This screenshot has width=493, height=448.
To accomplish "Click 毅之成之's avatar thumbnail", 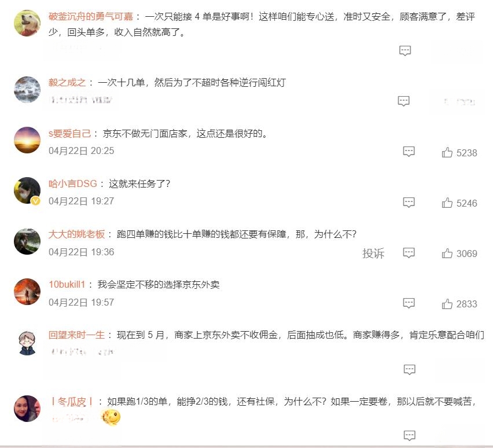I will point(27,90).
